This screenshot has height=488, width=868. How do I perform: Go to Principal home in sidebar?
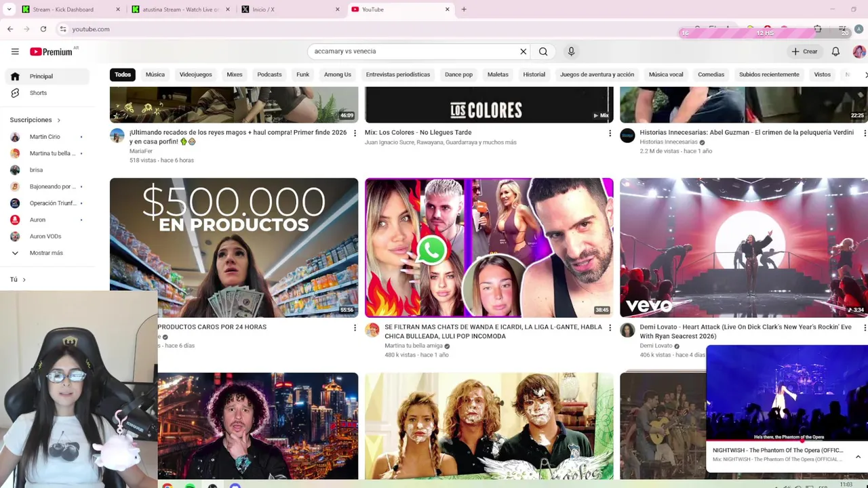(47, 76)
